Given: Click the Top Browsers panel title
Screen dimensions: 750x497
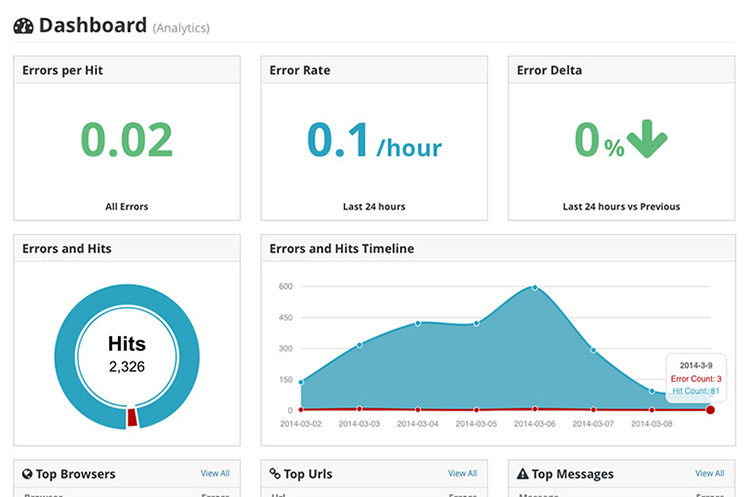Looking at the screenshot, I should [76, 474].
